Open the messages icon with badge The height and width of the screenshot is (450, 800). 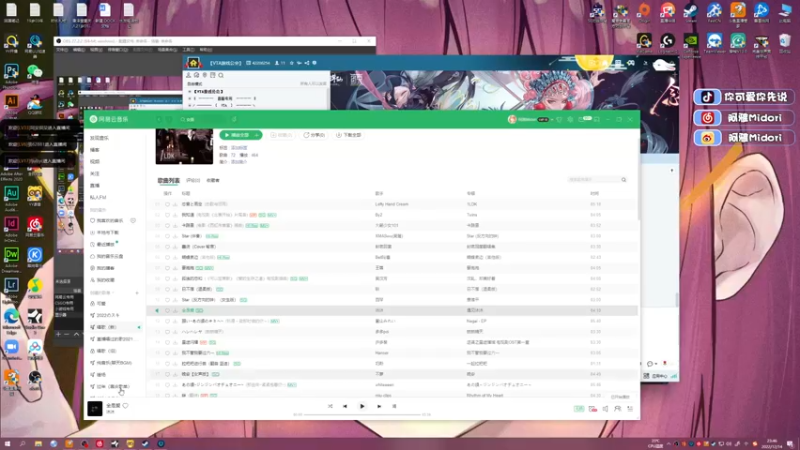[583, 119]
